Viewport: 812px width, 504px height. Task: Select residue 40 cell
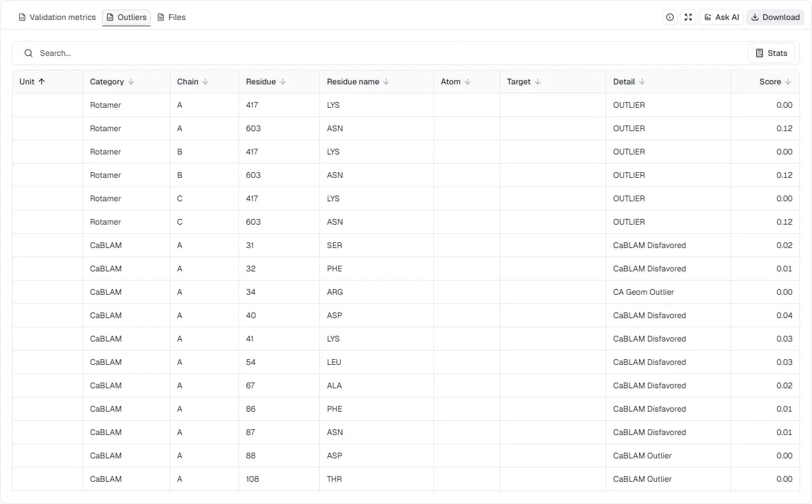(x=279, y=315)
